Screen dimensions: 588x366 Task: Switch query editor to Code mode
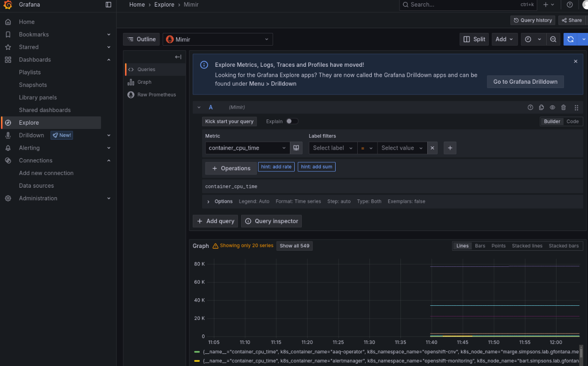click(572, 121)
